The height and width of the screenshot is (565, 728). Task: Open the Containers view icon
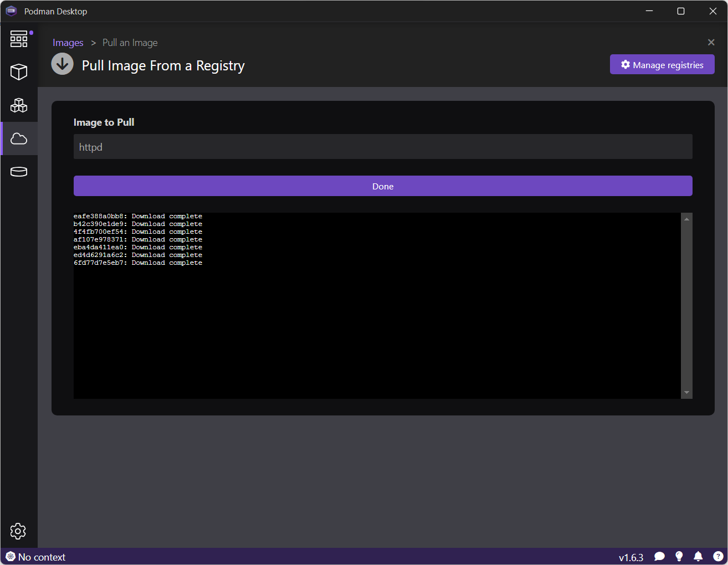point(19,72)
